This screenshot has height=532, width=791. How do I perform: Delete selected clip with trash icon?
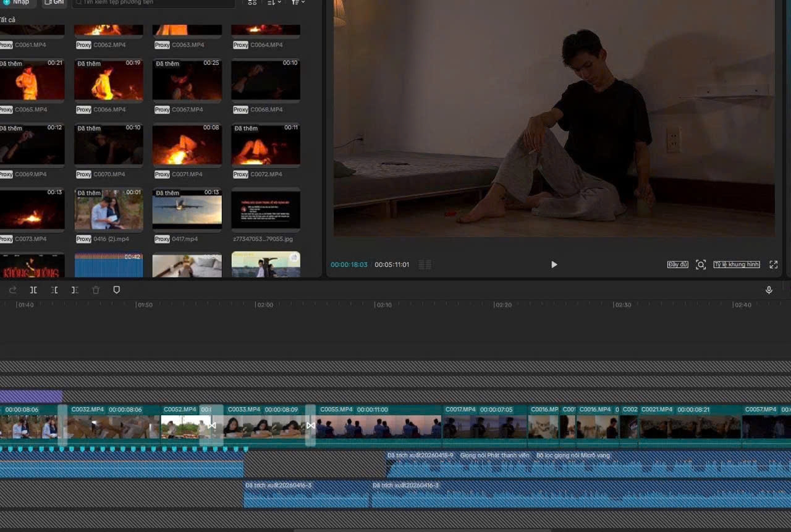96,290
